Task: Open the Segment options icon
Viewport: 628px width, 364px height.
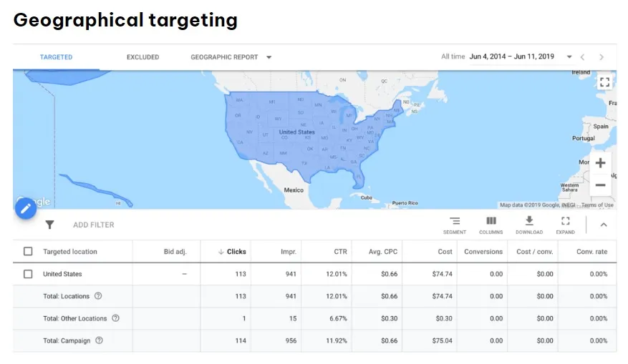Action: coord(455,225)
